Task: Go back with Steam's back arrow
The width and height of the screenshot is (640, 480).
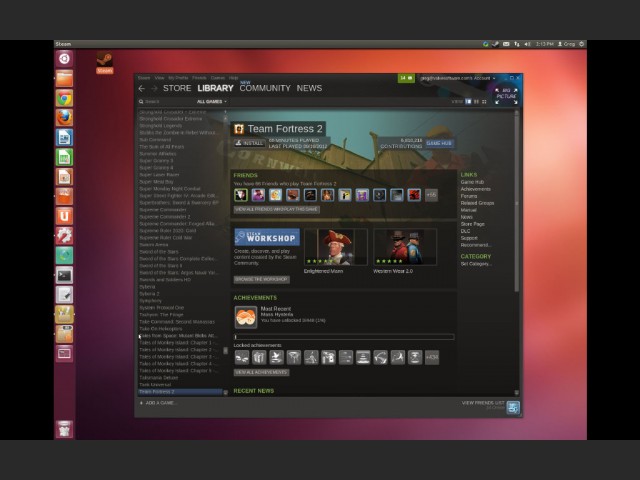Action: (x=142, y=88)
